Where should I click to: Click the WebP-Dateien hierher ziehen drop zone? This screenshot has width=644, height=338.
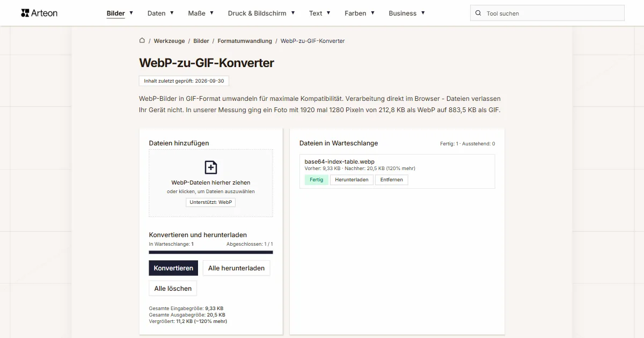click(x=211, y=183)
